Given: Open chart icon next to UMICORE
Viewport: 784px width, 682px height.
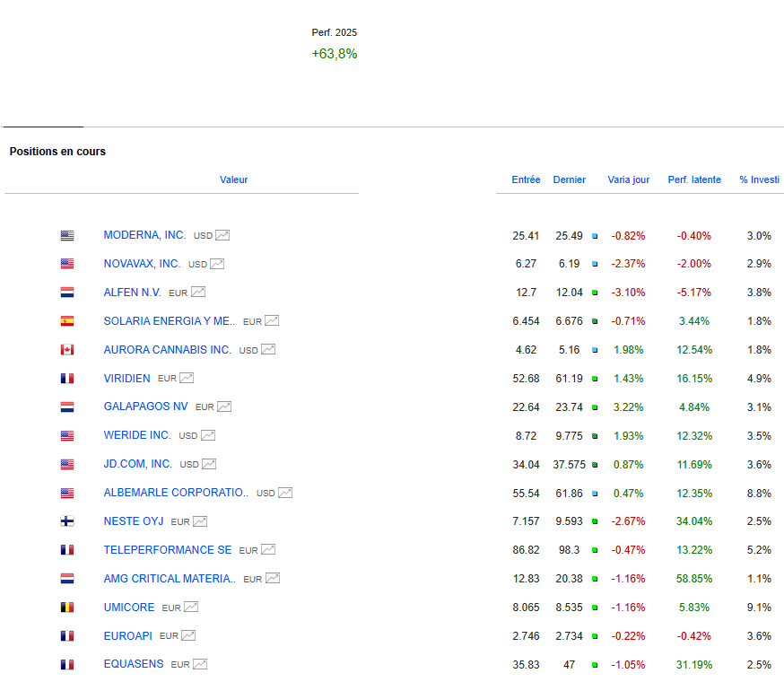Looking at the screenshot, I should (x=191, y=607).
